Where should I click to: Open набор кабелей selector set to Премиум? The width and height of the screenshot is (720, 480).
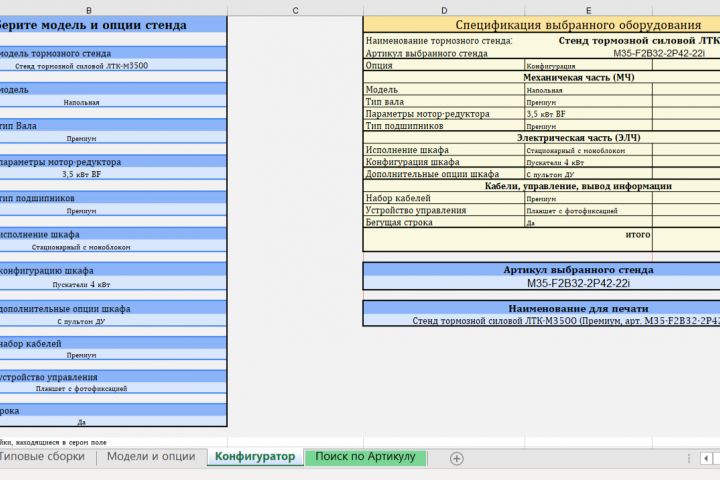coord(112,355)
